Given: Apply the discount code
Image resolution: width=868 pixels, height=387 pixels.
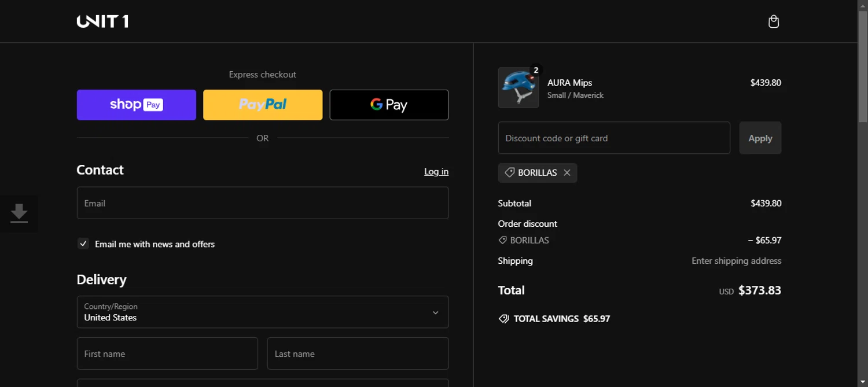Looking at the screenshot, I should (x=760, y=138).
